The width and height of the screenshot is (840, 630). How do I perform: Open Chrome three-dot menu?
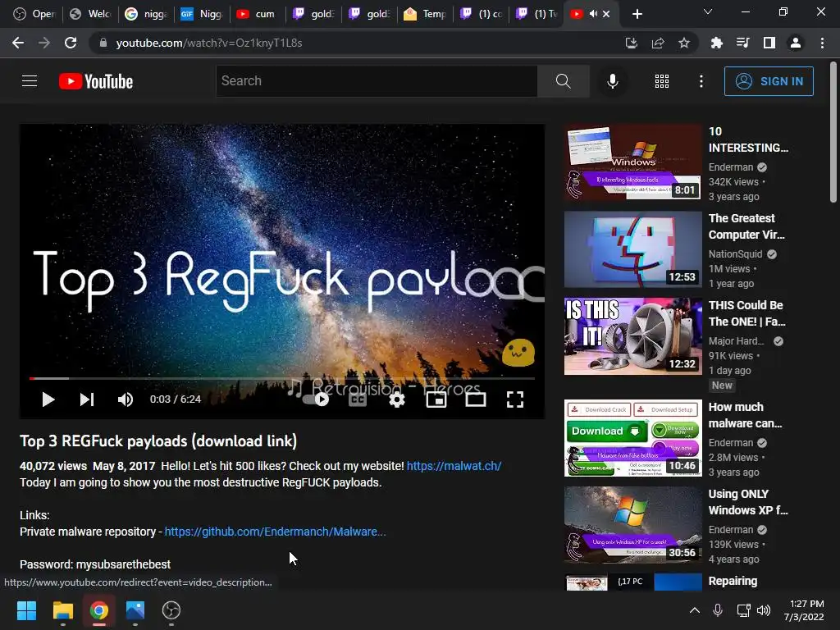pyautogui.click(x=822, y=43)
